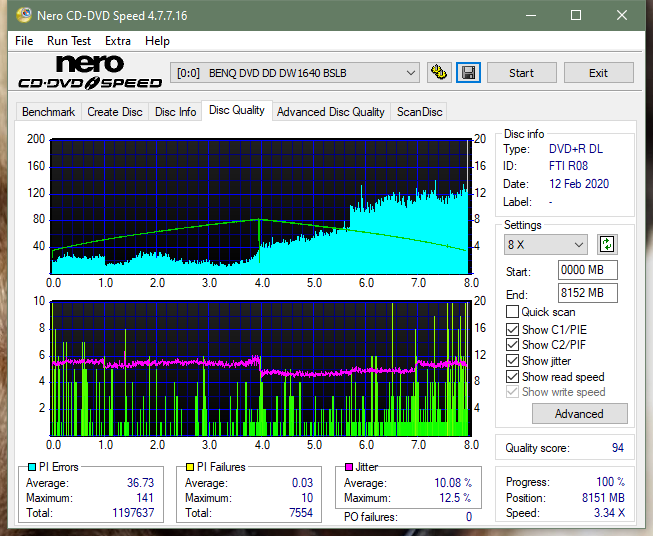Click the PI Failures maximum 10 value
Image resolution: width=653 pixels, height=536 pixels.
[x=307, y=498]
